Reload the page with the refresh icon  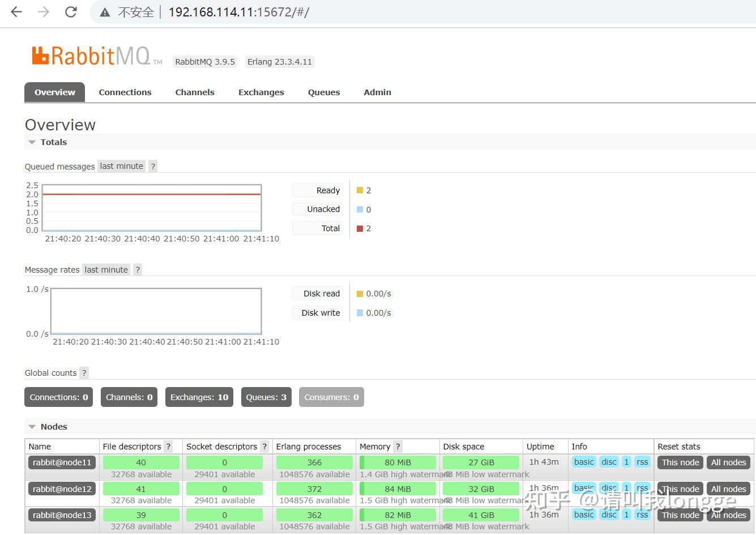coord(71,12)
